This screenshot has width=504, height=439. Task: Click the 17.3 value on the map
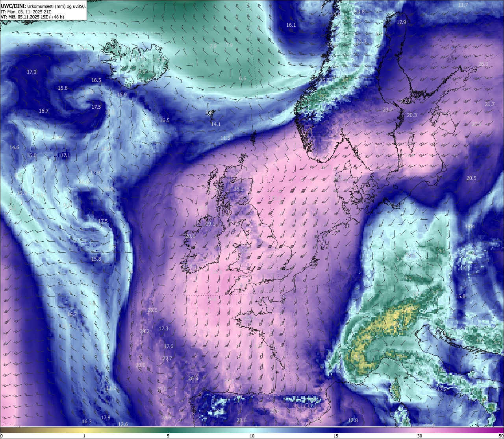pos(163,328)
